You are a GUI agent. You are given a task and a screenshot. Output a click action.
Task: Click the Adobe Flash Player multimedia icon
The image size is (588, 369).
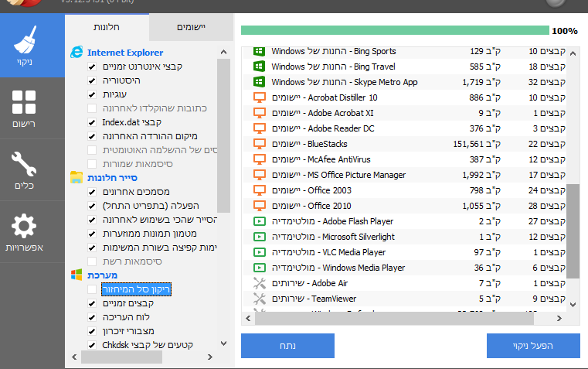[x=259, y=221]
